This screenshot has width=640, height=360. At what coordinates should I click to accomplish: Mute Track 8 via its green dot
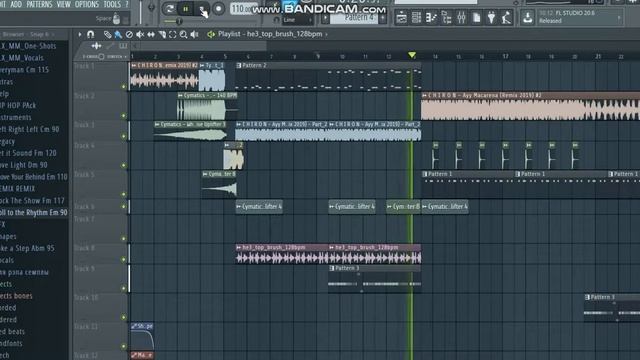coord(124,259)
